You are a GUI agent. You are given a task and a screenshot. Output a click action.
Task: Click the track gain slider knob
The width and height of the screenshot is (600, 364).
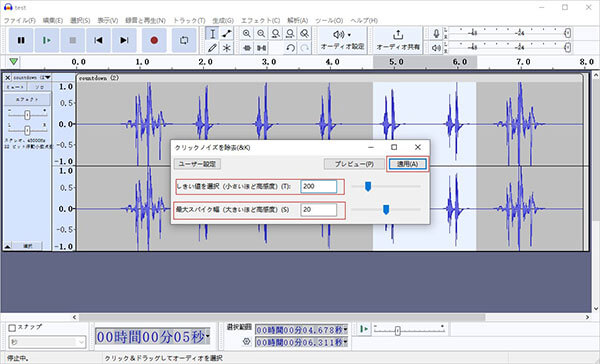coord(27,114)
